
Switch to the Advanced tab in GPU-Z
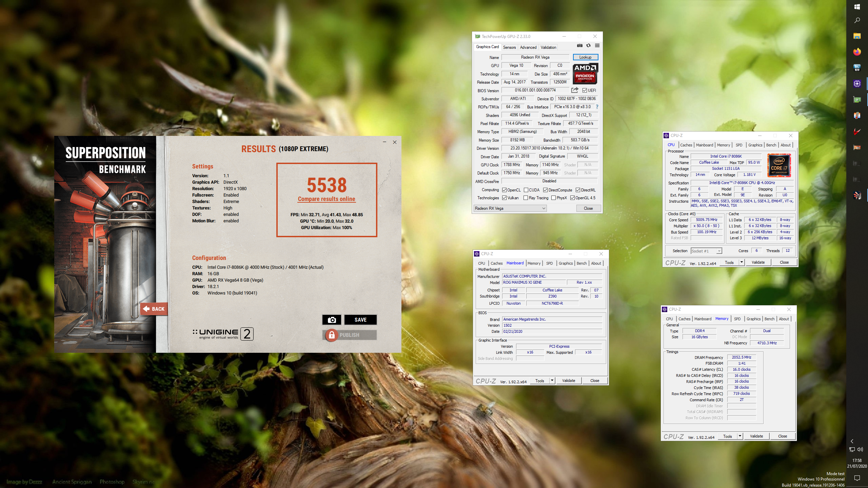528,47
